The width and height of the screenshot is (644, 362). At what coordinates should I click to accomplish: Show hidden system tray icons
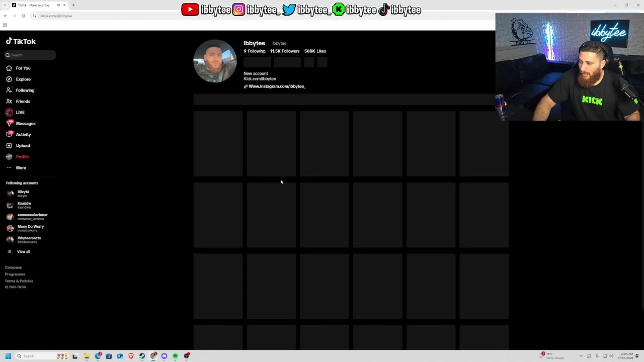click(581, 356)
